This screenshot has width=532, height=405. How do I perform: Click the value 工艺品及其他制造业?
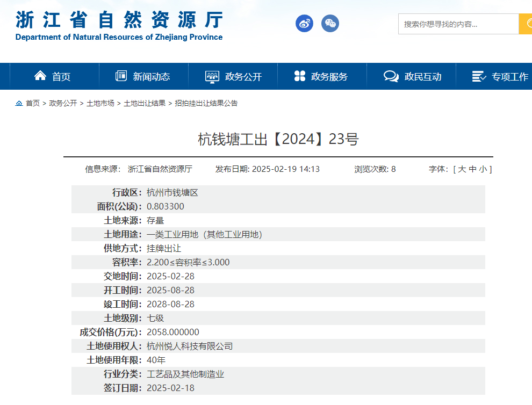click(x=185, y=374)
